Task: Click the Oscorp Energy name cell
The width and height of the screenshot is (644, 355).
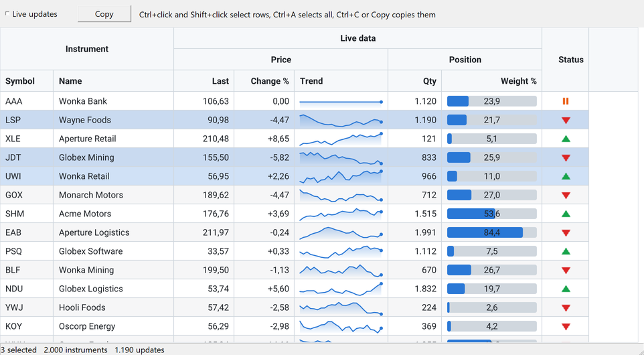Action: click(x=113, y=326)
